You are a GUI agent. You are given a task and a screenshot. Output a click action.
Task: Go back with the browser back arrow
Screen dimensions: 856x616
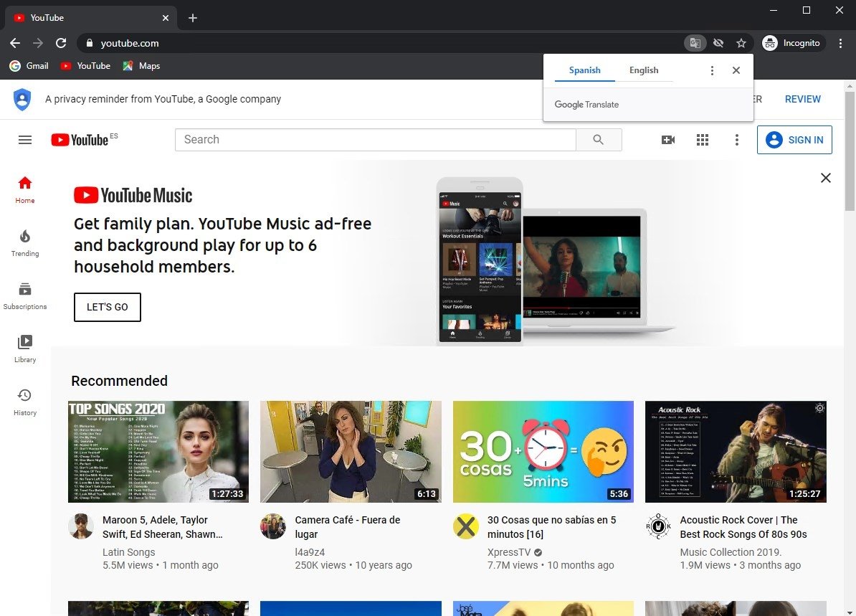15,43
